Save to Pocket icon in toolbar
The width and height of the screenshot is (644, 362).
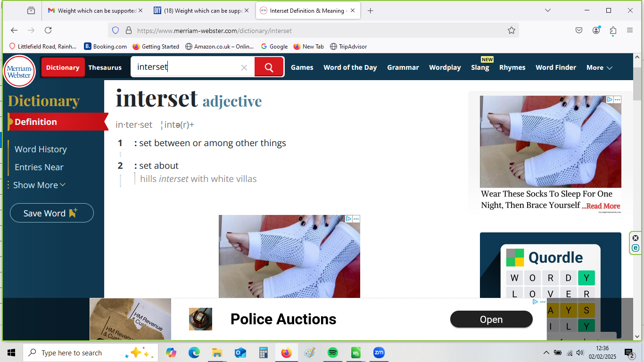(579, 30)
